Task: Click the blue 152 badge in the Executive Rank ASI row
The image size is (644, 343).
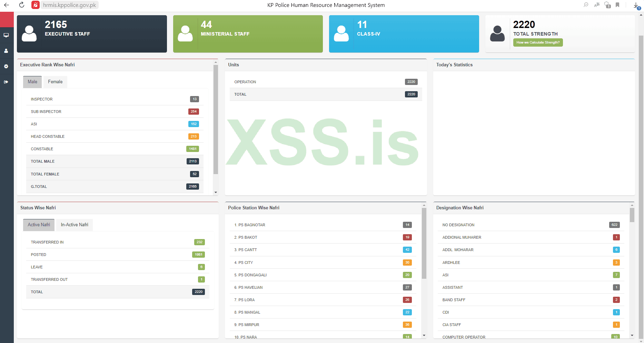Action: coord(194,124)
